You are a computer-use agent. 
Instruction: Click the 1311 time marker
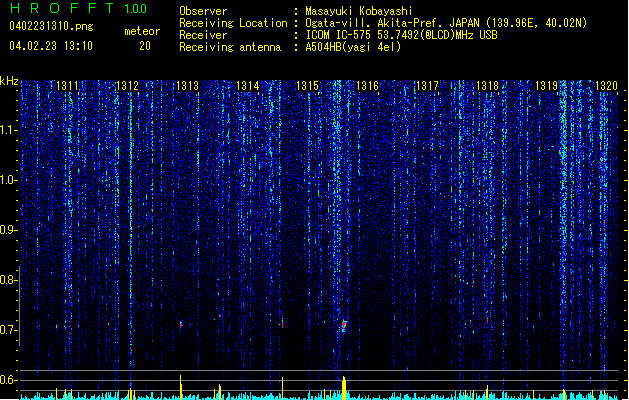pyautogui.click(x=67, y=86)
